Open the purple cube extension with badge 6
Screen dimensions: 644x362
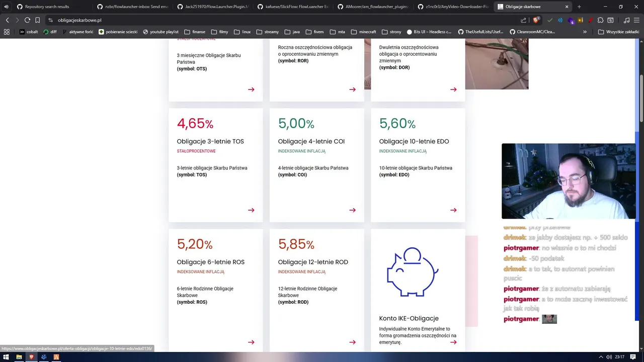pos(571,21)
